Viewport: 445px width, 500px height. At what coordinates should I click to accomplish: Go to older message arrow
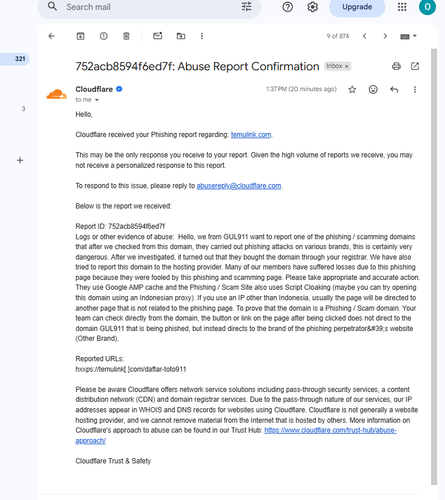[385, 36]
